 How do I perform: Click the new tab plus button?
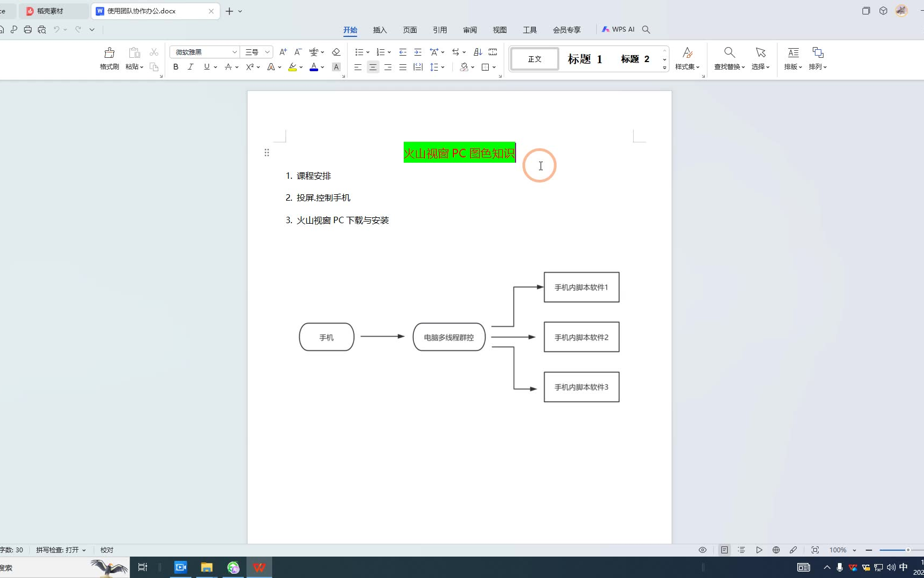229,11
